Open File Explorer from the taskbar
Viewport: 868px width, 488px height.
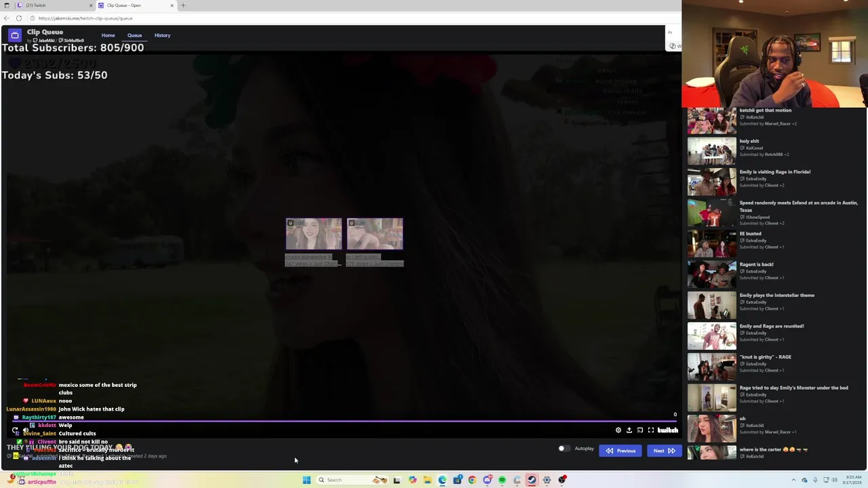click(427, 480)
